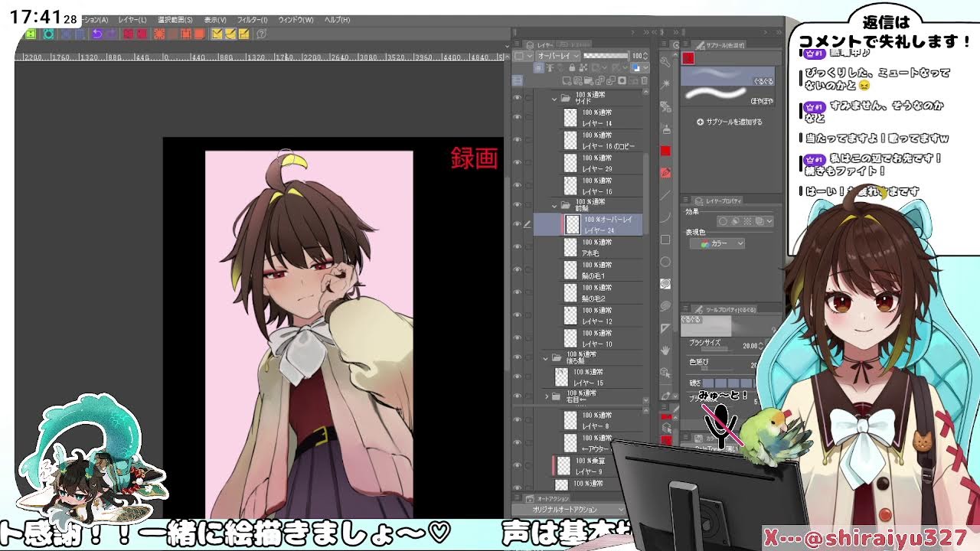Hide layer レイヤー 14
The image size is (980, 551).
517,118
